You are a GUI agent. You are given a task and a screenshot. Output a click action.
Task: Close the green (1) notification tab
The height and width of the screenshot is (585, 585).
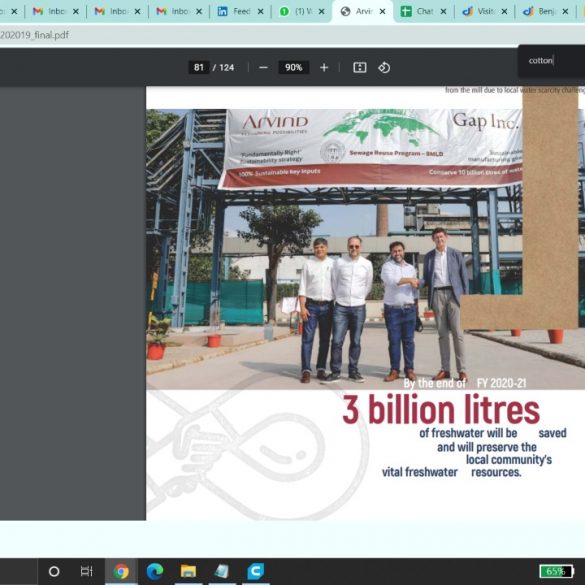[x=321, y=12]
